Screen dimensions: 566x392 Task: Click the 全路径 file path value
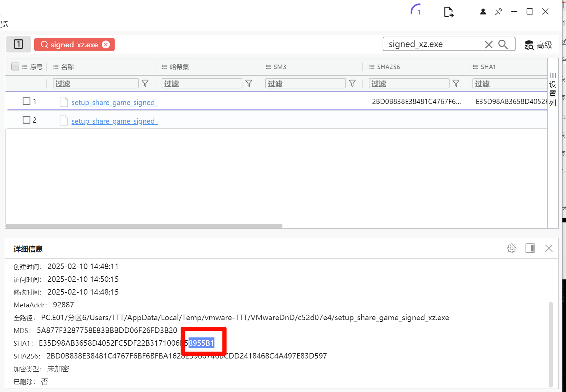(x=245, y=317)
